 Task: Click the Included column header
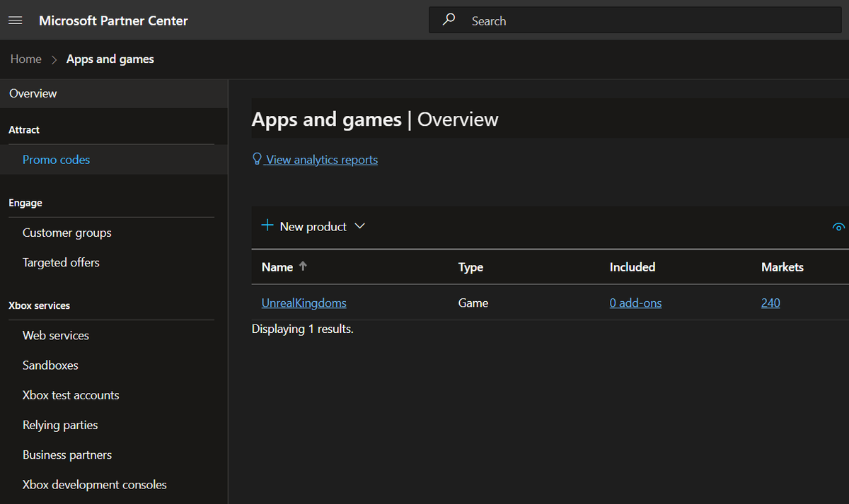click(x=633, y=266)
